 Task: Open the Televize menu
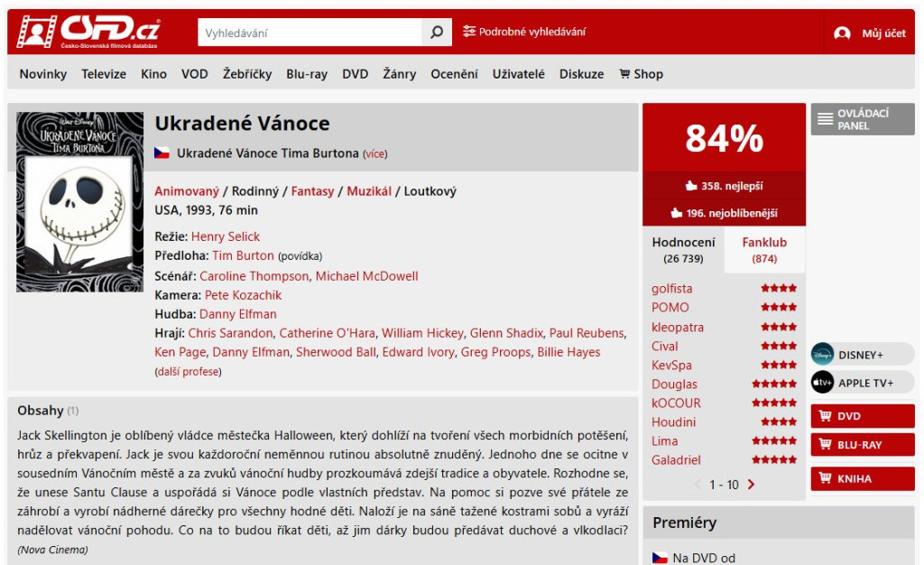[104, 74]
